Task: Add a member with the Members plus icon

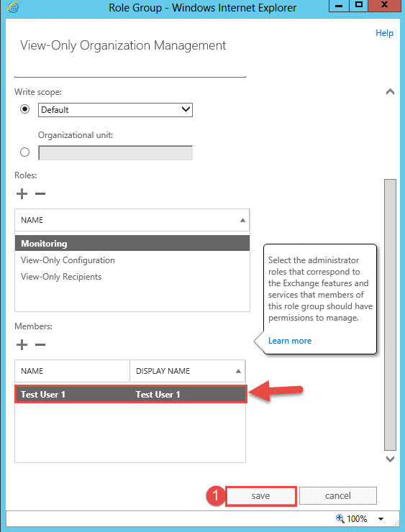Action: [22, 344]
